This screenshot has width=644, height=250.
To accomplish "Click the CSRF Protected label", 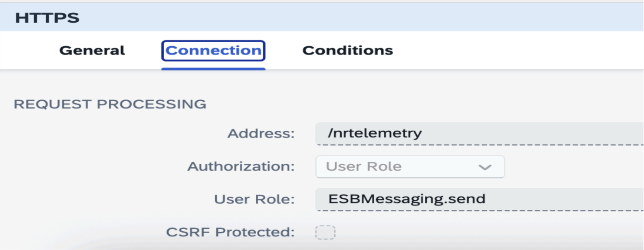I will [231, 231].
